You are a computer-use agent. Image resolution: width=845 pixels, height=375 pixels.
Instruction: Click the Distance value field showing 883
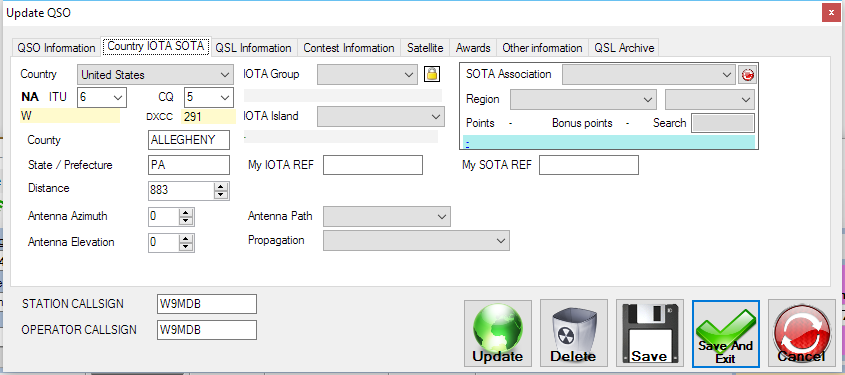coord(181,190)
